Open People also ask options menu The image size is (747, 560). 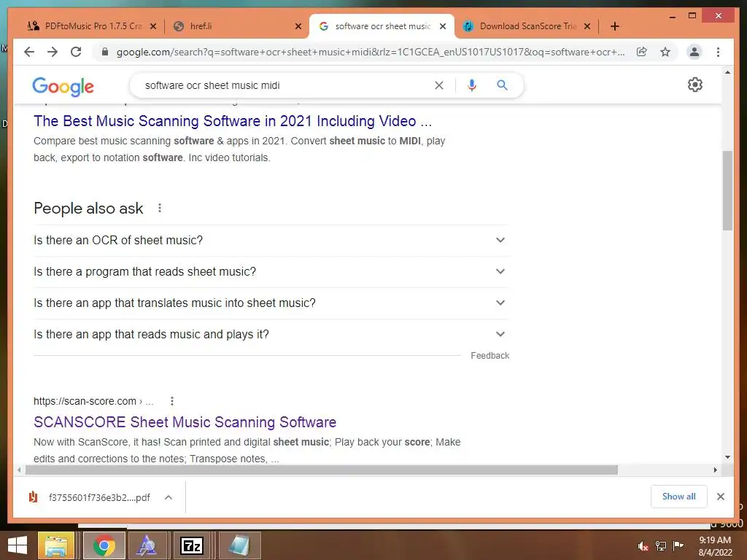(x=160, y=208)
